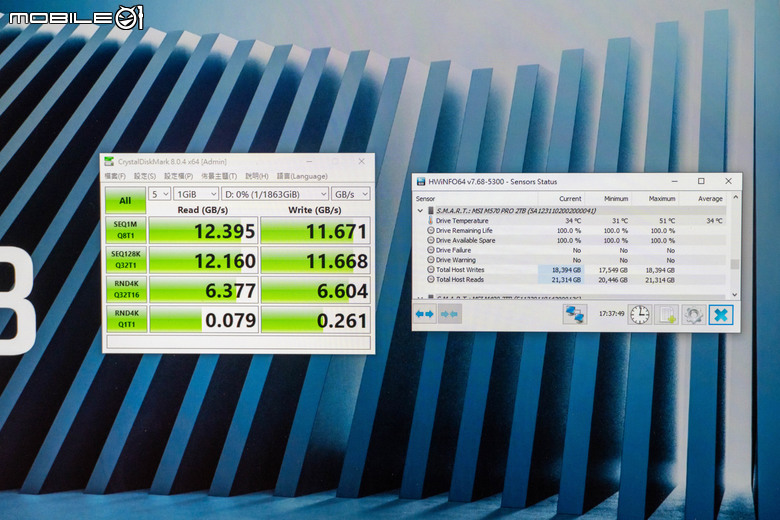Run the SEQ1M Q8T1 test

pyautogui.click(x=125, y=230)
